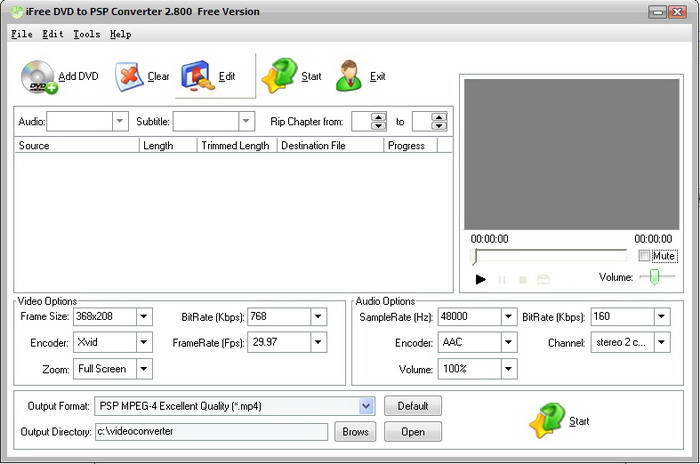Click the gray video preview area
The image size is (700, 464).
pos(572,155)
